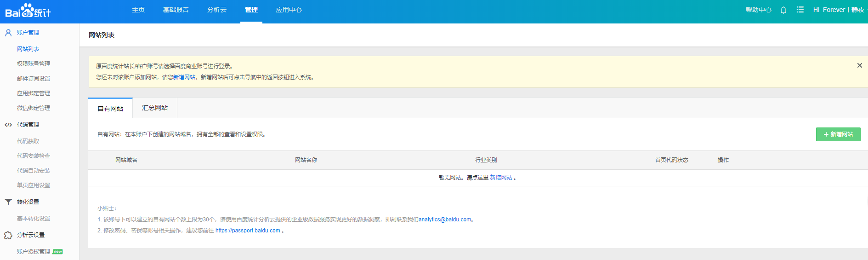
Task: Click the 代码管理 code brackets icon
Action: (8, 125)
